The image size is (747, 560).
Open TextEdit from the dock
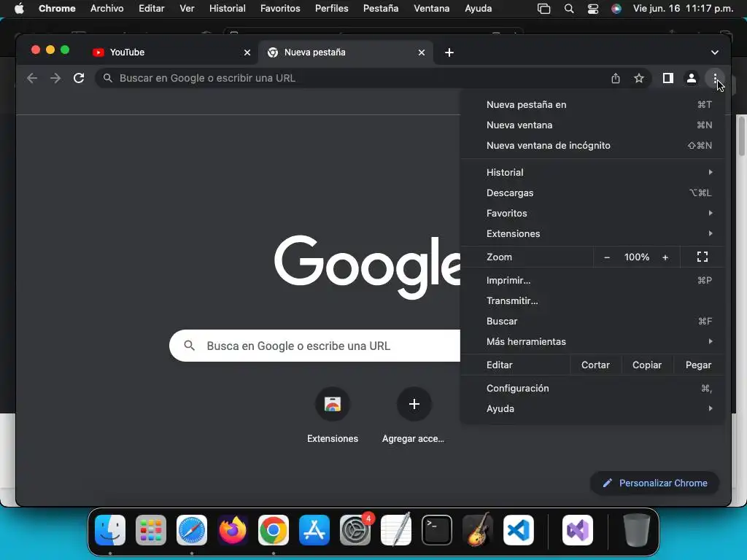pyautogui.click(x=396, y=530)
